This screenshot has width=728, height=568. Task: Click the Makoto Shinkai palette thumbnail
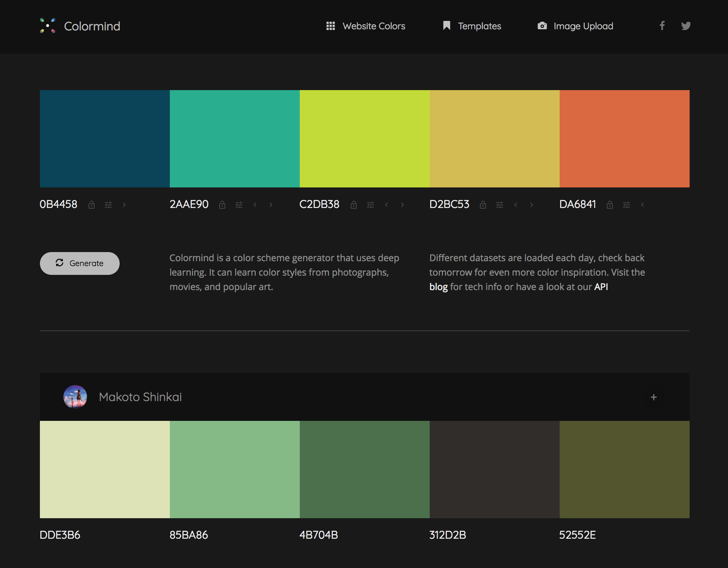[x=75, y=397]
